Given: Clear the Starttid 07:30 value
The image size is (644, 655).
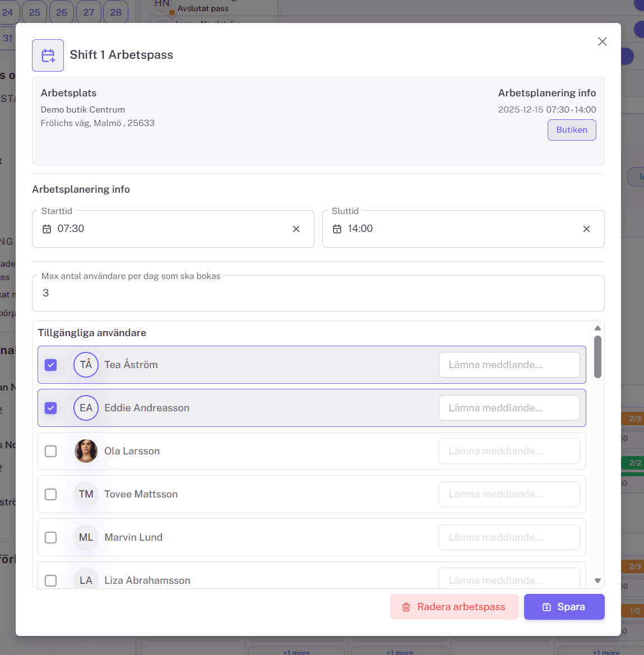Looking at the screenshot, I should tap(296, 229).
